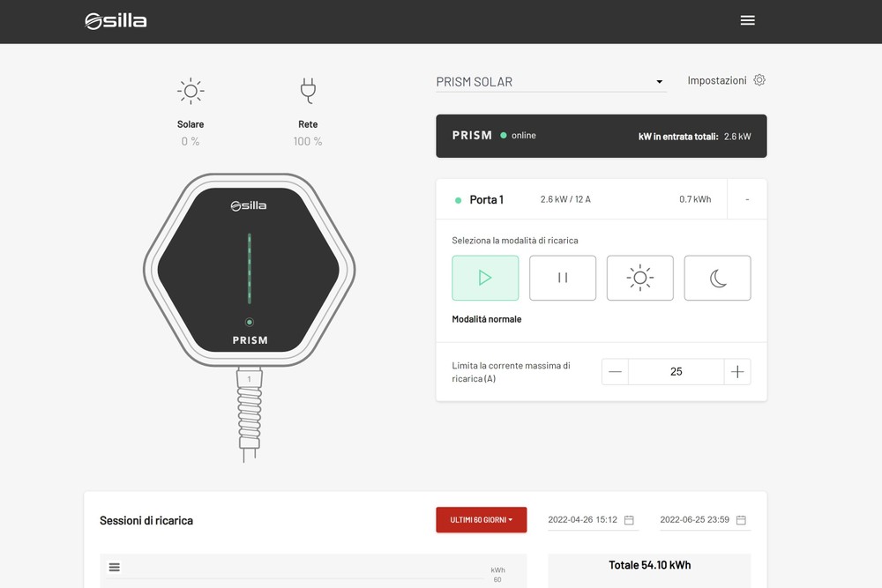Click the max current value field

676,372
